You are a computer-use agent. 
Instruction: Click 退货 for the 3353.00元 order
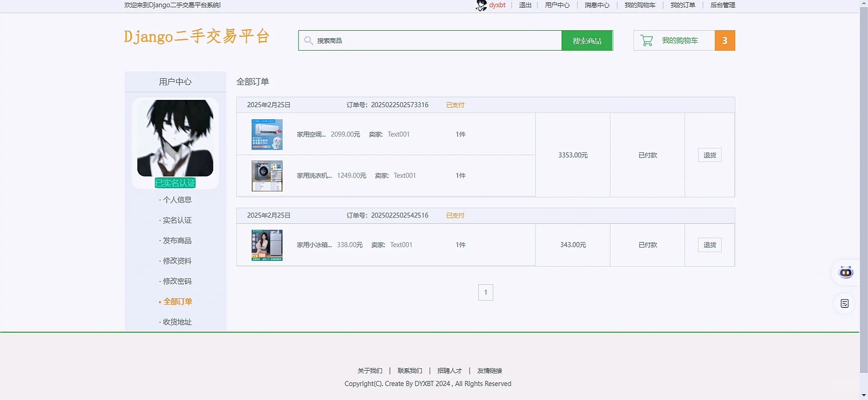710,155
